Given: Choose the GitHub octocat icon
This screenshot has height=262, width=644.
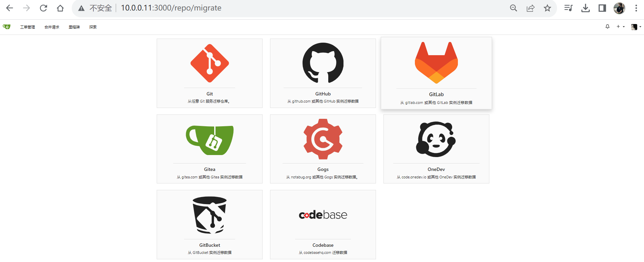Looking at the screenshot, I should point(323,63).
